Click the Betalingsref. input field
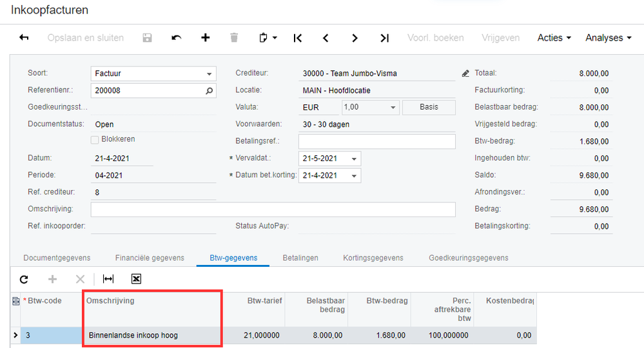The width and height of the screenshot is (644, 348). tap(376, 142)
